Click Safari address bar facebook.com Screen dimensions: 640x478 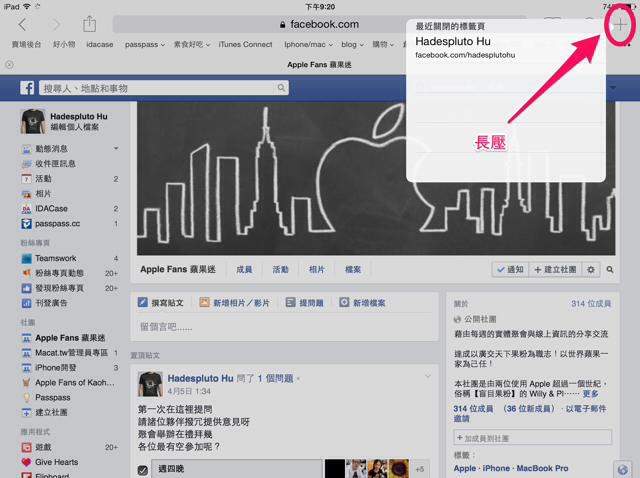point(318,24)
